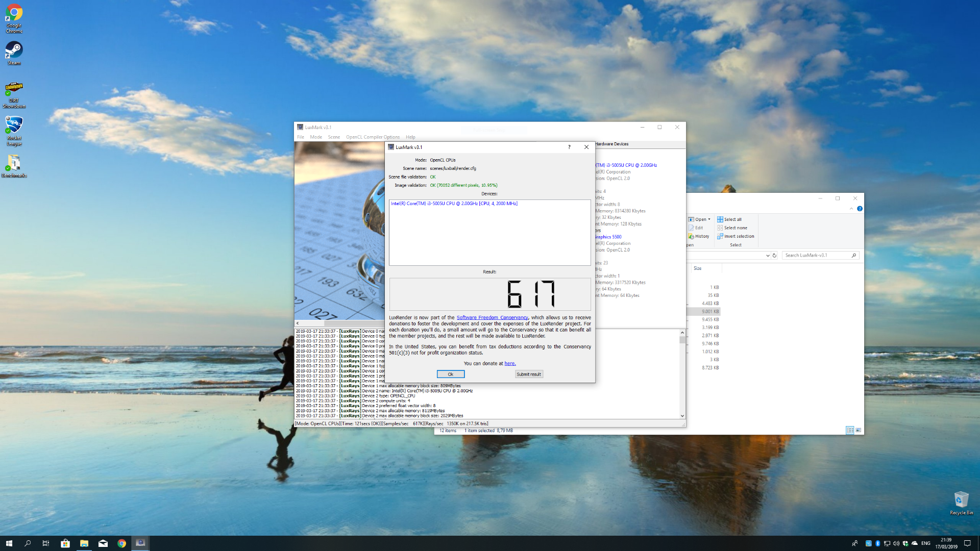Select the file row sized 9.746 KB

[704, 344]
